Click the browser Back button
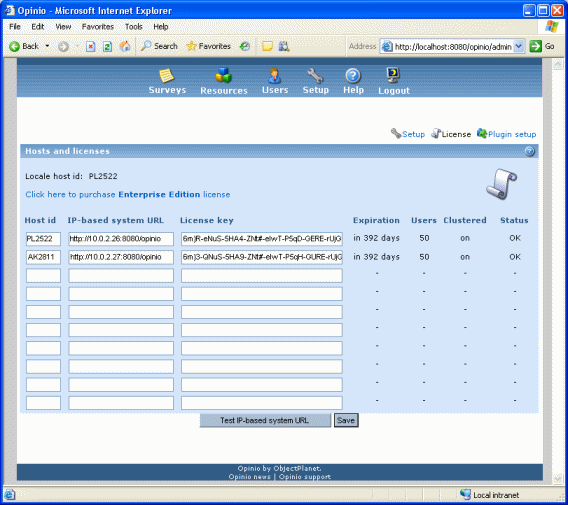Viewport: 568px width, 505px height. pyautogui.click(x=24, y=46)
